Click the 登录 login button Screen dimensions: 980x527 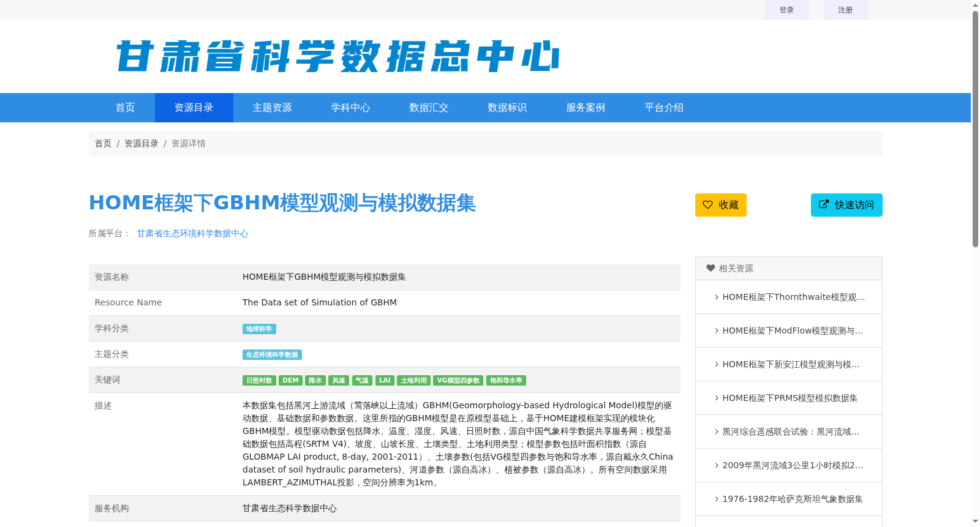click(787, 10)
